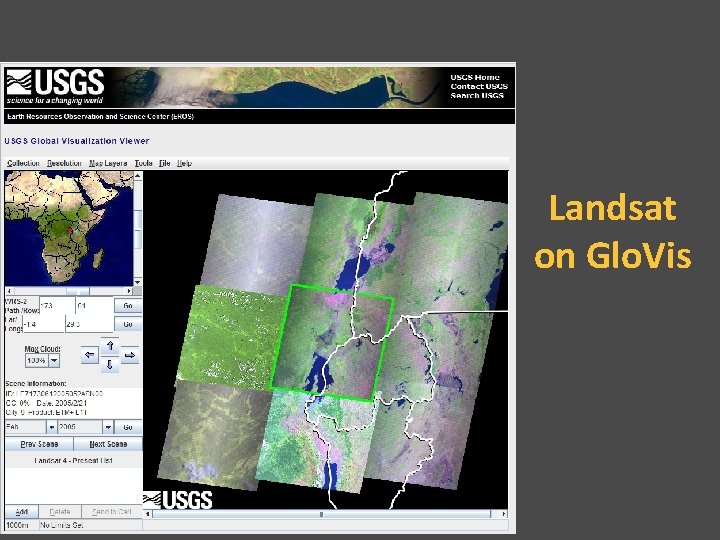
Task: Click the 1000m resolution status text
Action: (x=17, y=525)
